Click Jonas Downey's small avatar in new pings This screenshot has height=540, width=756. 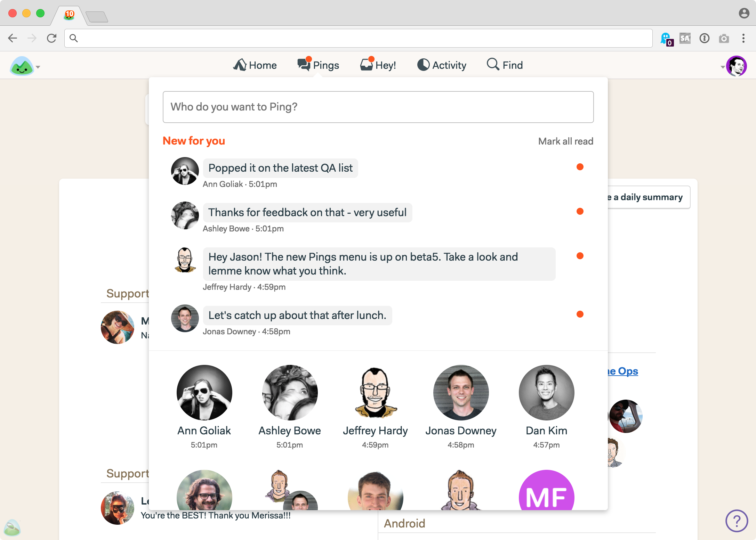[185, 318]
